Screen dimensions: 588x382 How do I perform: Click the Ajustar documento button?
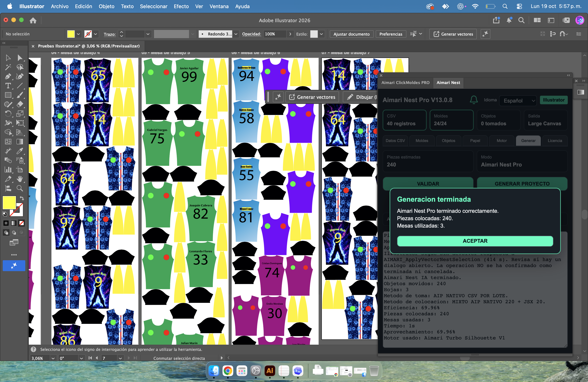tap(351, 34)
